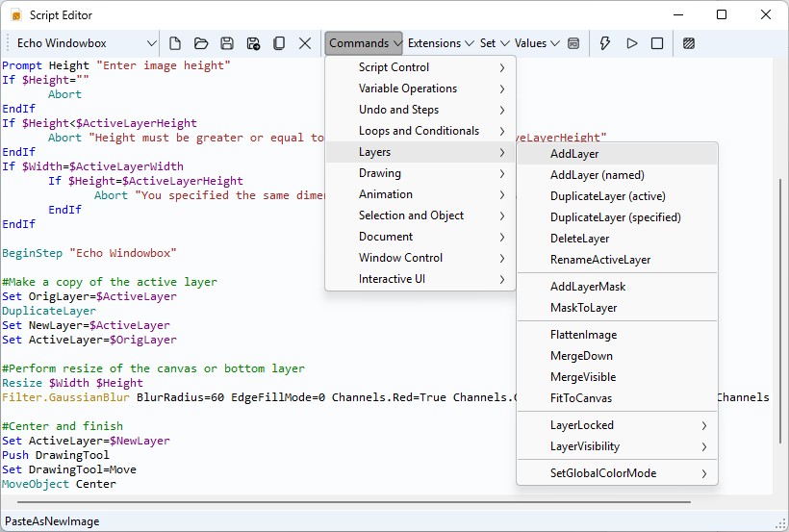Click the hatched pattern icon in toolbar
Image resolution: width=789 pixels, height=532 pixels.
pos(689,43)
